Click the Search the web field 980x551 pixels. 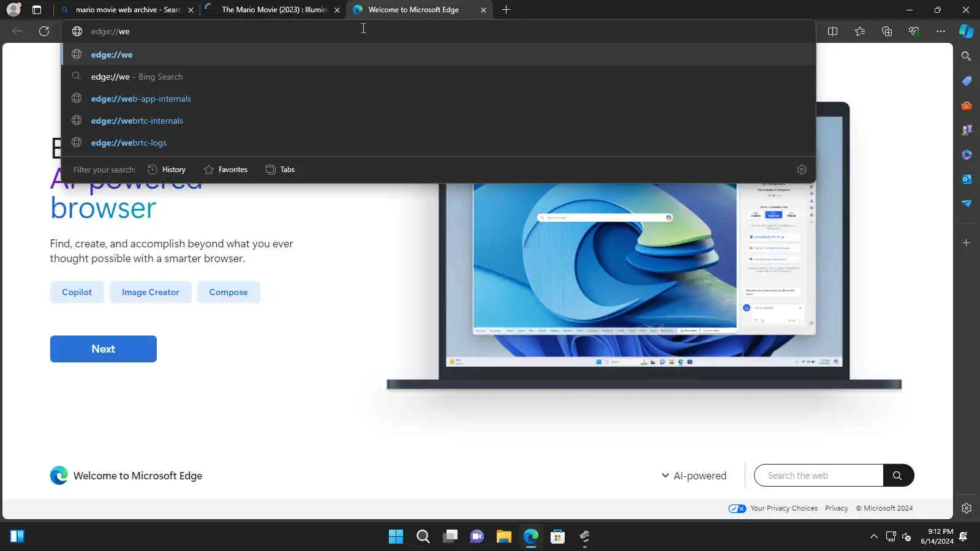tap(819, 476)
